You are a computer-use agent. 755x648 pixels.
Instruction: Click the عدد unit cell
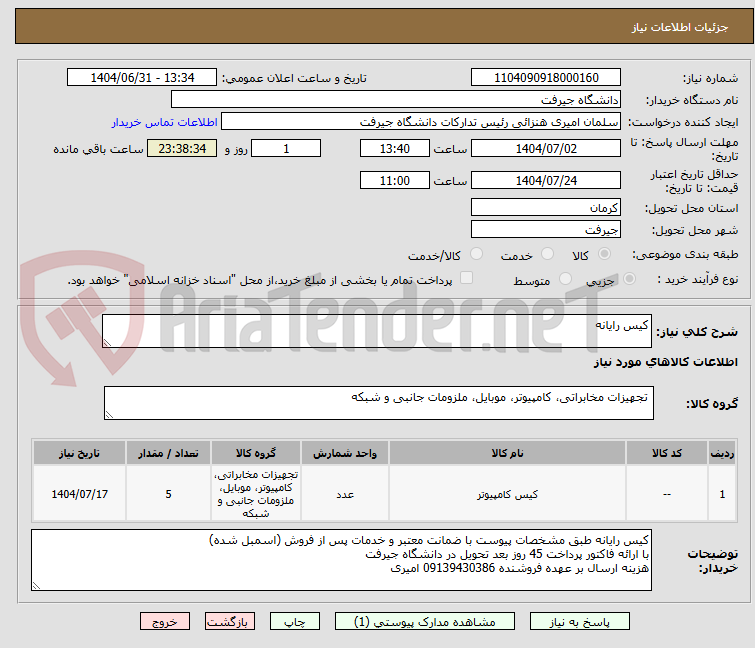(345, 494)
